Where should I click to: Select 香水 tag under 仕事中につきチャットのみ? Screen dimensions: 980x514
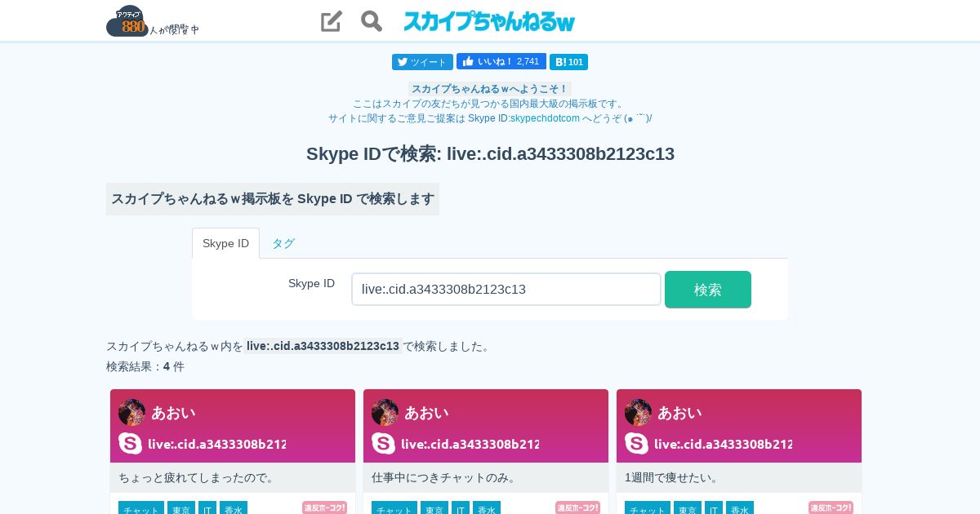[487, 508]
